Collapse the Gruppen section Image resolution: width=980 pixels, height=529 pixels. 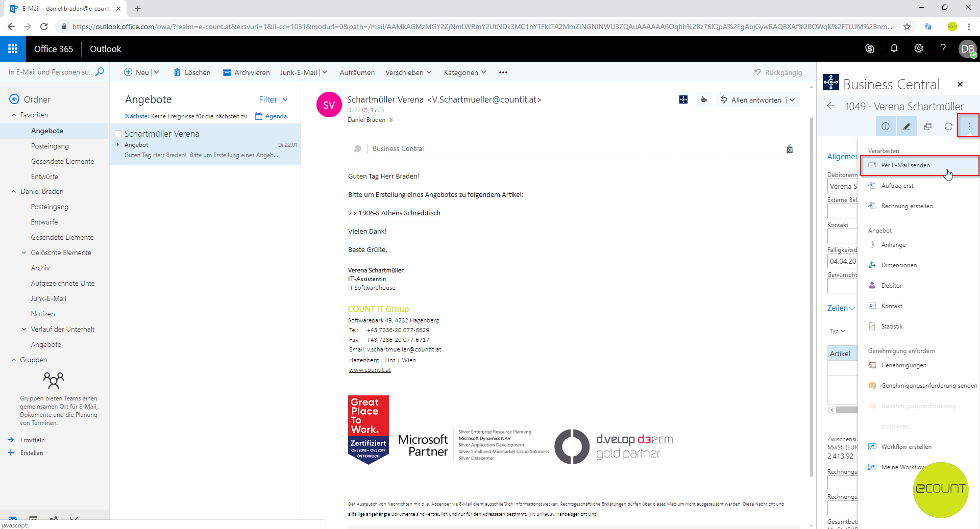[14, 360]
